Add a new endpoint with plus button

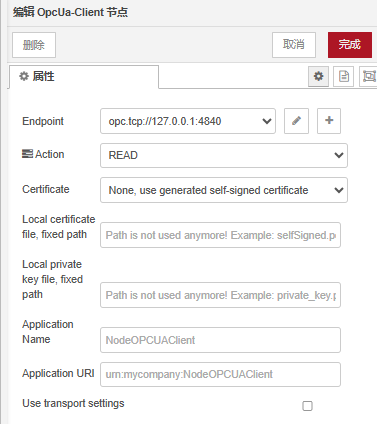tap(329, 121)
